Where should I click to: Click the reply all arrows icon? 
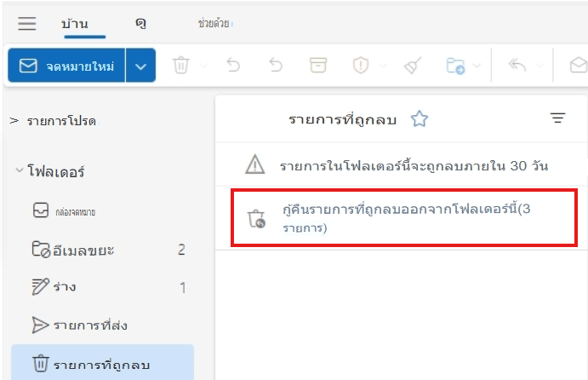pos(517,66)
